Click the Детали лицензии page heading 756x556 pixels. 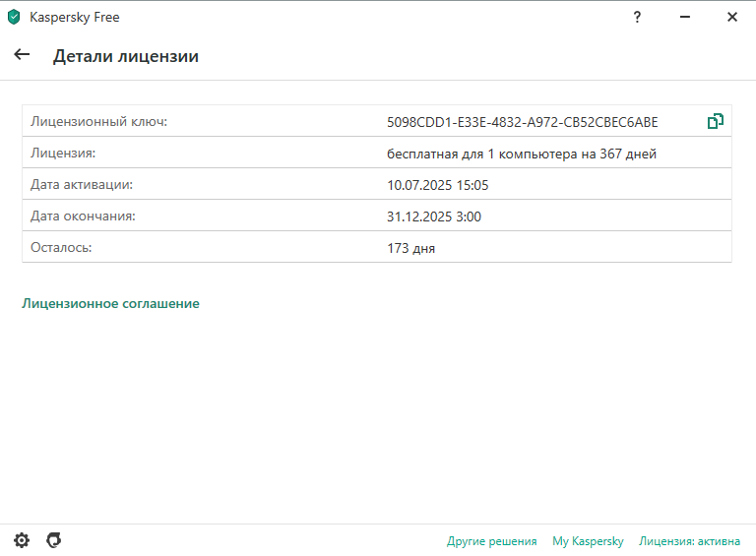pos(125,56)
